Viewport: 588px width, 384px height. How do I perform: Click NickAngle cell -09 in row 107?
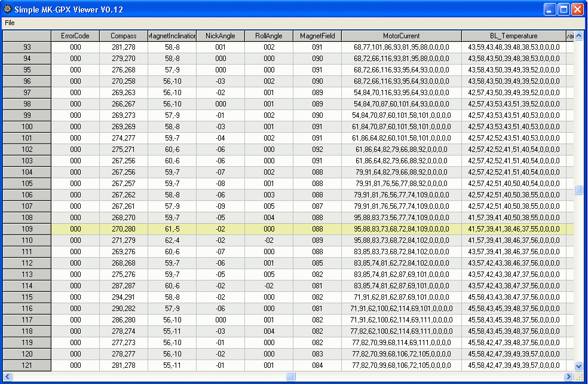click(x=220, y=206)
